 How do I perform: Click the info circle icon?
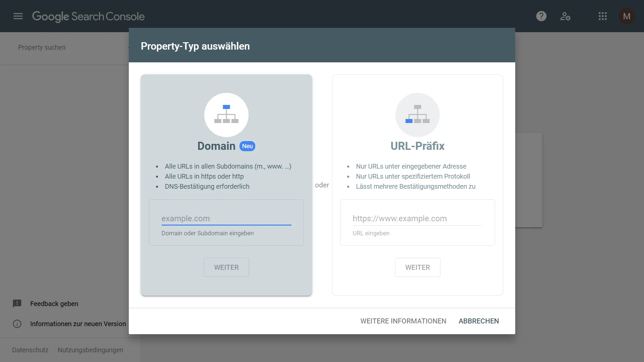(x=17, y=324)
